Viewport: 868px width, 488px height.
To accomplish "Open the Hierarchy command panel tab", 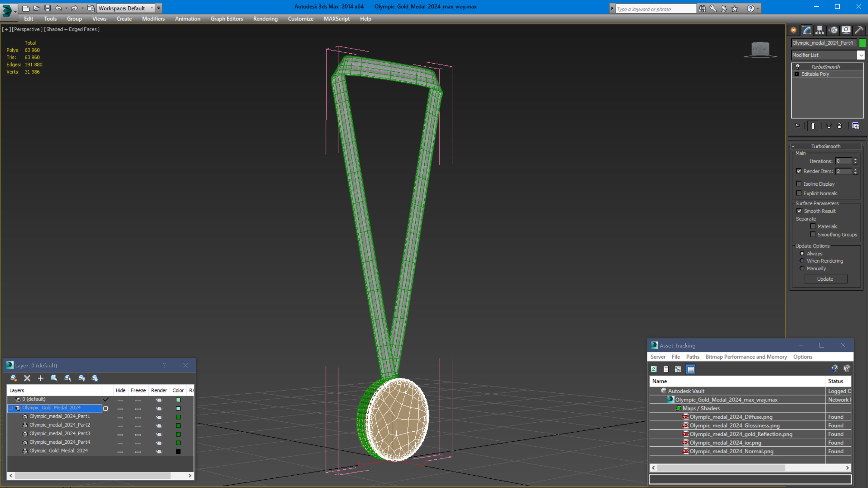I will pos(819,30).
